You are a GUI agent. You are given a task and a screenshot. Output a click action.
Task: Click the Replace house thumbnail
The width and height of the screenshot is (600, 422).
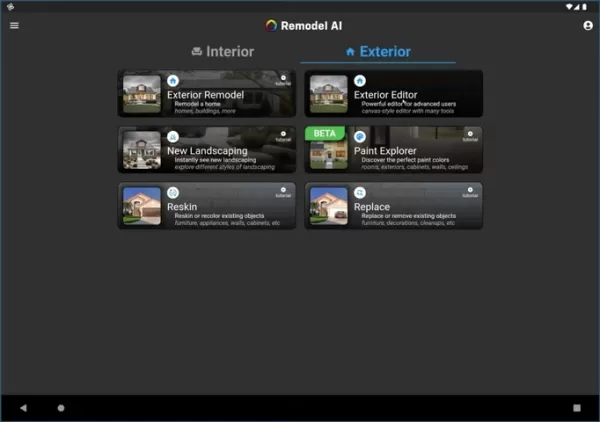click(x=329, y=206)
